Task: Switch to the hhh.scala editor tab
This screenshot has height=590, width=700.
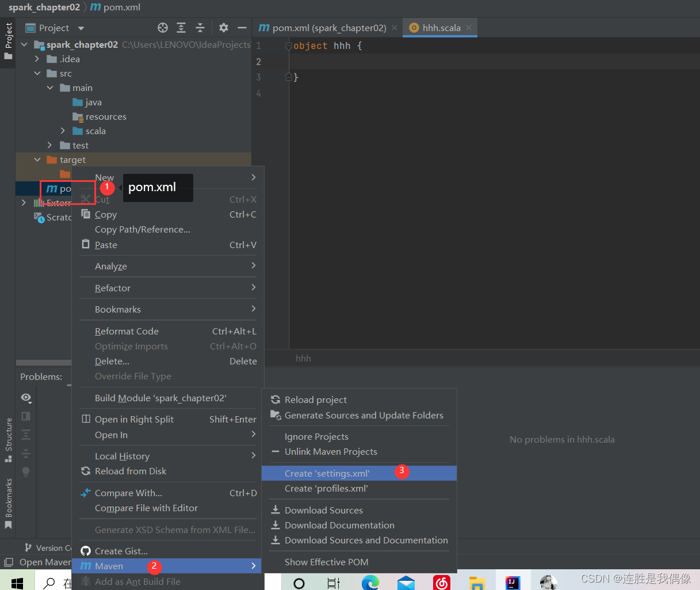Action: [440, 27]
